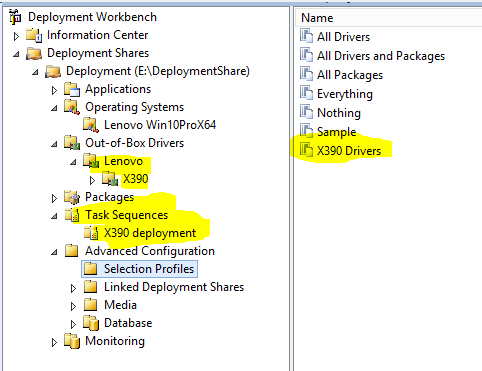Screen dimensions: 482x371
Task: Collapse the Deployment (E:\DeploymentShare) node
Action: tap(35, 72)
